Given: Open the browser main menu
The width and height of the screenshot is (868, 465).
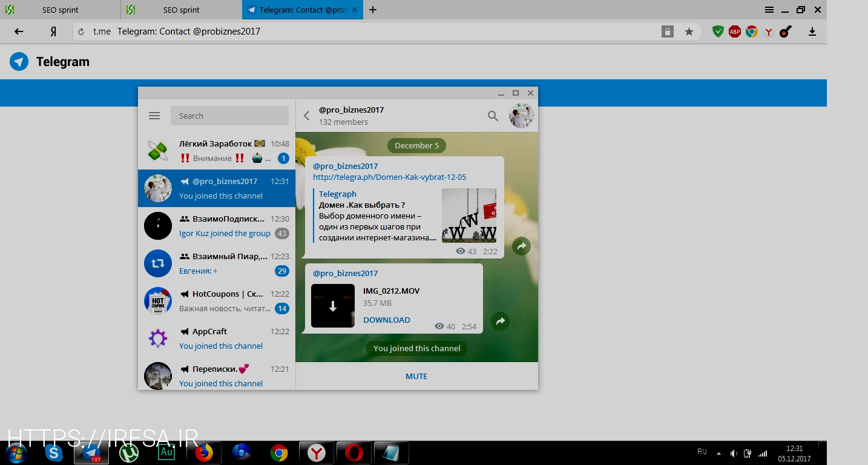Looking at the screenshot, I should point(769,10).
